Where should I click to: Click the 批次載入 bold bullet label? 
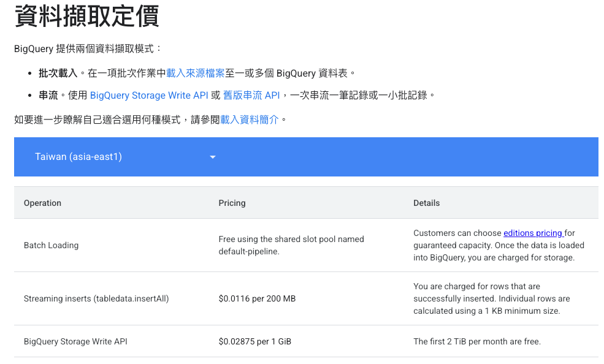pyautogui.click(x=58, y=73)
